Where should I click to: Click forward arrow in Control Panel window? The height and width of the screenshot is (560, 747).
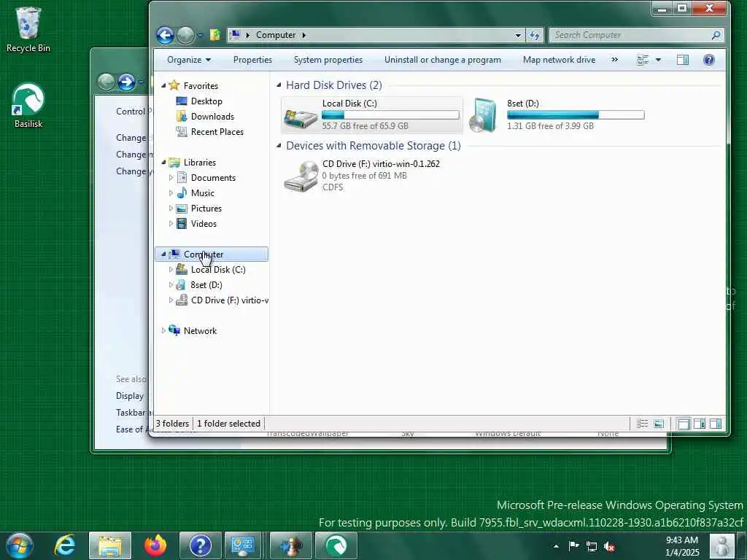tap(126, 82)
